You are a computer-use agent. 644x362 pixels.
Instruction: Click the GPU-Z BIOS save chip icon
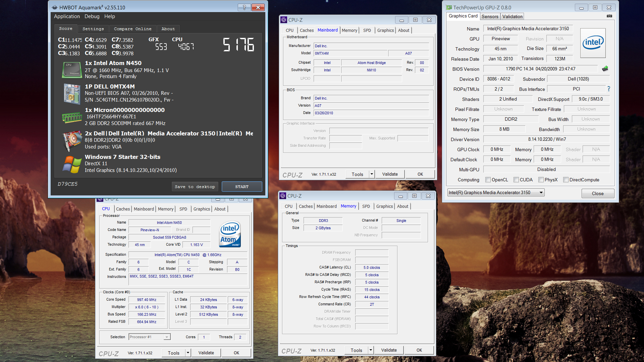click(x=605, y=69)
